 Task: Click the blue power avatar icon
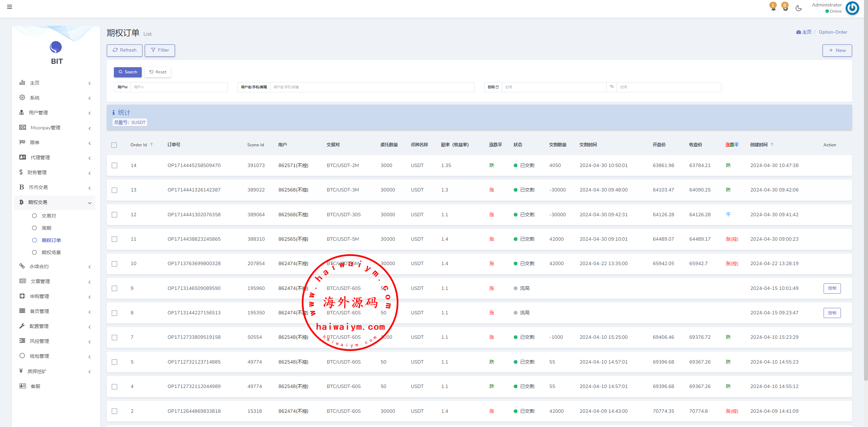click(x=852, y=8)
